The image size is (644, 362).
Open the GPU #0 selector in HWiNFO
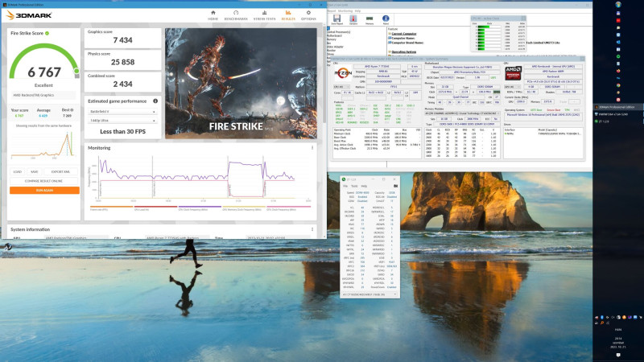point(512,87)
